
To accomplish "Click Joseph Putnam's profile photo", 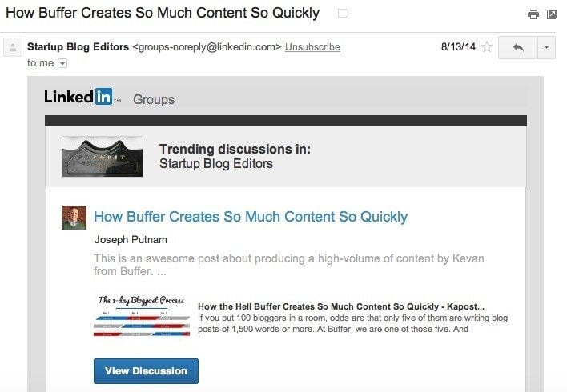I will pos(74,218).
